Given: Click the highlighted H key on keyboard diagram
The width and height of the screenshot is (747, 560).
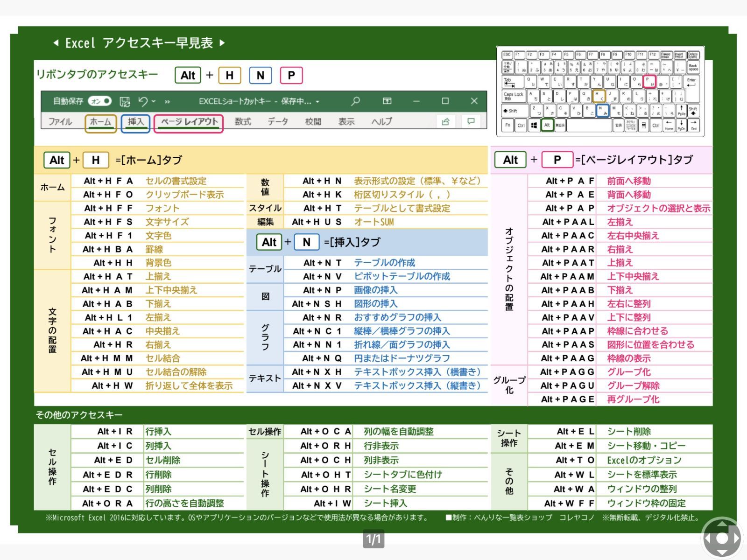Looking at the screenshot, I should click(599, 96).
